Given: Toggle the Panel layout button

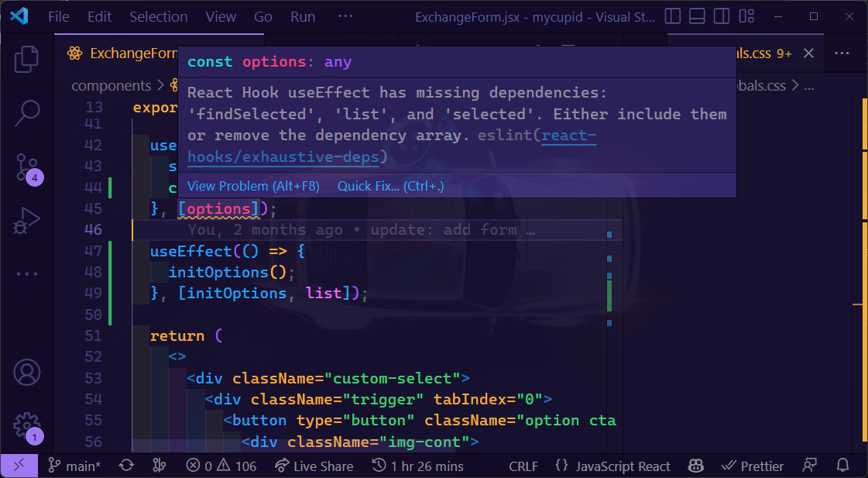Looking at the screenshot, I should (698, 15).
